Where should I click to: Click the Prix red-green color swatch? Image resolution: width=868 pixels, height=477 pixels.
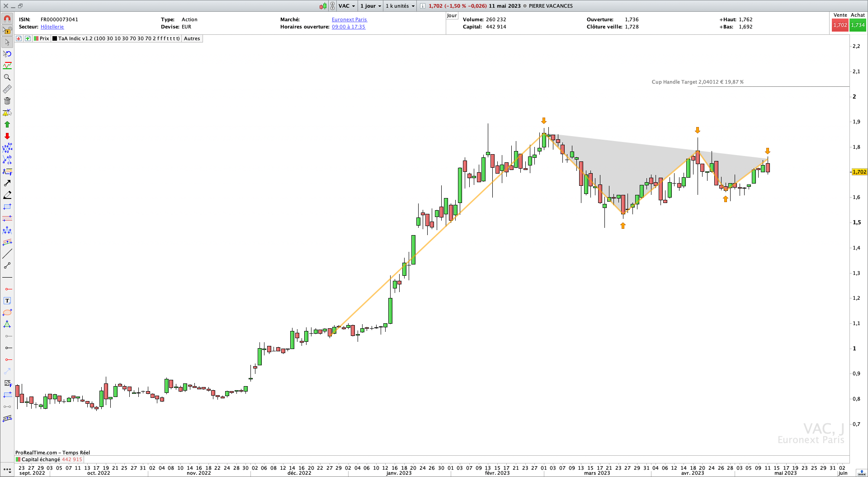click(36, 38)
